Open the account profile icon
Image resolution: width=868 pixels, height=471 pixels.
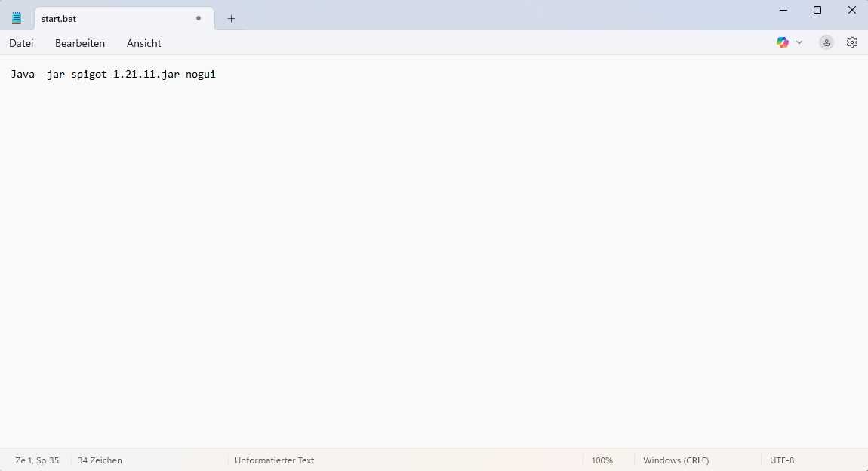[x=826, y=42]
